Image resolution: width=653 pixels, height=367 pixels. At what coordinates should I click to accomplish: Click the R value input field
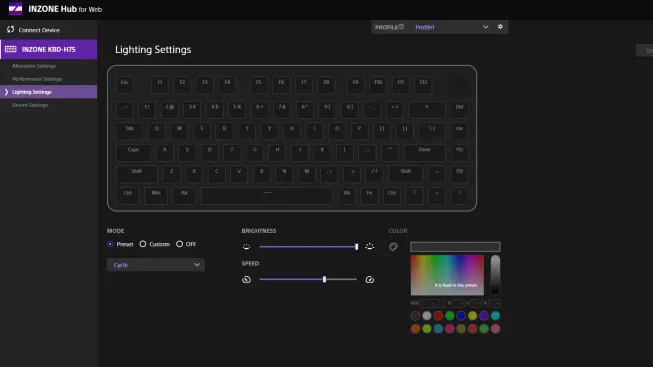pyautogui.click(x=459, y=303)
